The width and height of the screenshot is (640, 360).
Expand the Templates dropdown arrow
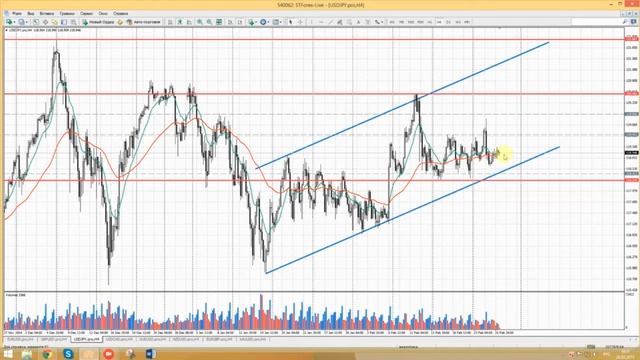[281, 22]
